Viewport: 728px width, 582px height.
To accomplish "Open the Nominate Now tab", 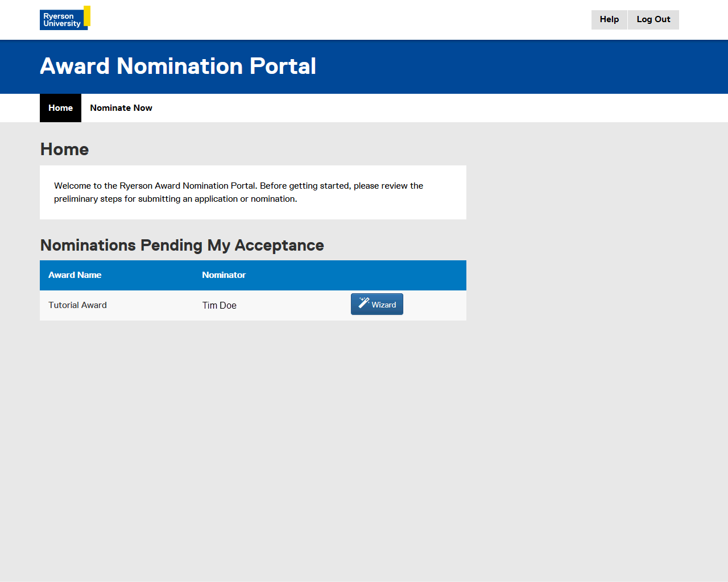I will pyautogui.click(x=121, y=108).
